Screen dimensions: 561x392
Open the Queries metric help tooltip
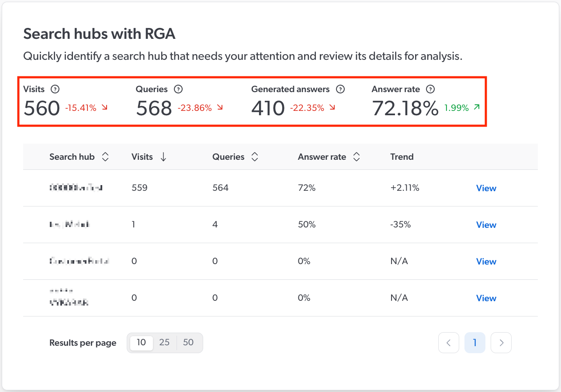[178, 89]
